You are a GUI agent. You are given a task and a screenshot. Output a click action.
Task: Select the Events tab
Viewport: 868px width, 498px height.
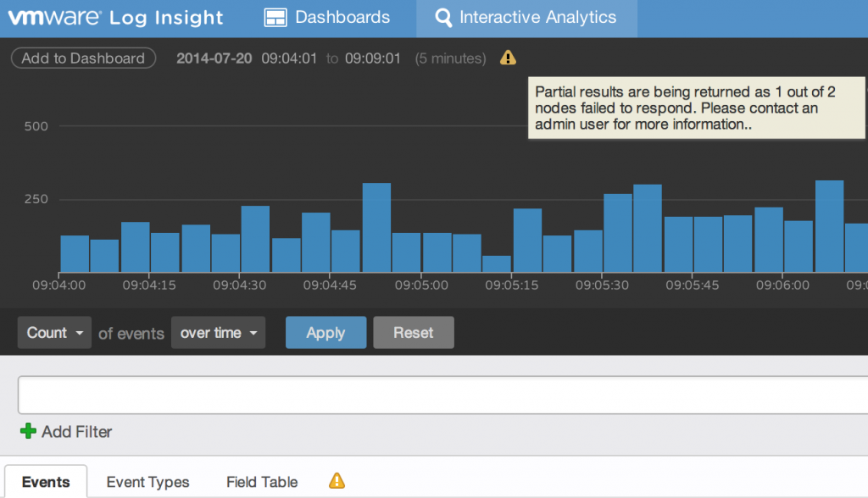[x=45, y=482]
